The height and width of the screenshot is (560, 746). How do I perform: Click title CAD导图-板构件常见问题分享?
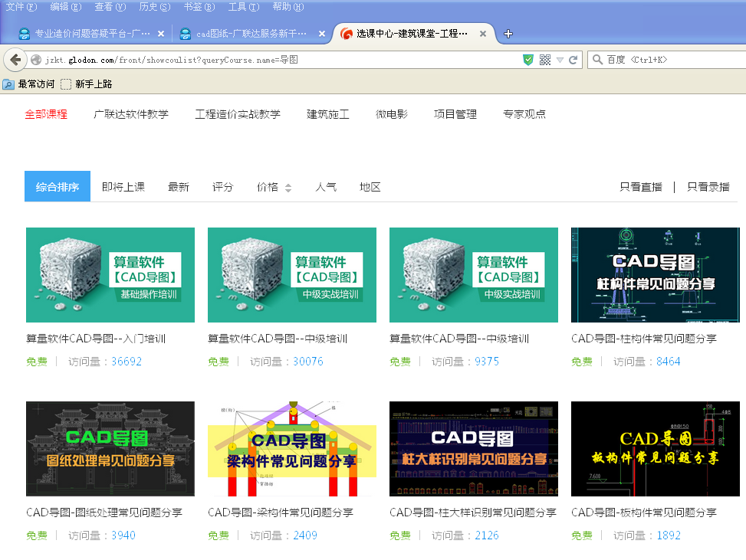tap(644, 513)
